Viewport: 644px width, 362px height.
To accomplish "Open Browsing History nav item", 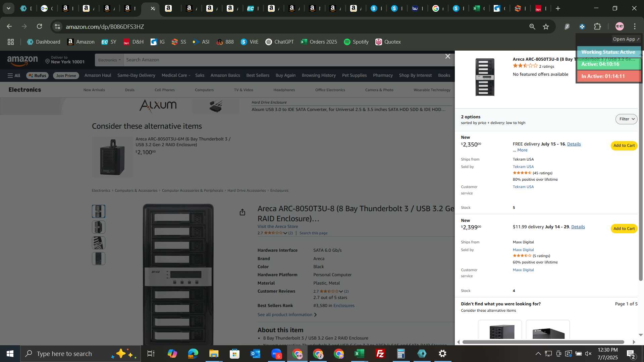I will point(319,75).
